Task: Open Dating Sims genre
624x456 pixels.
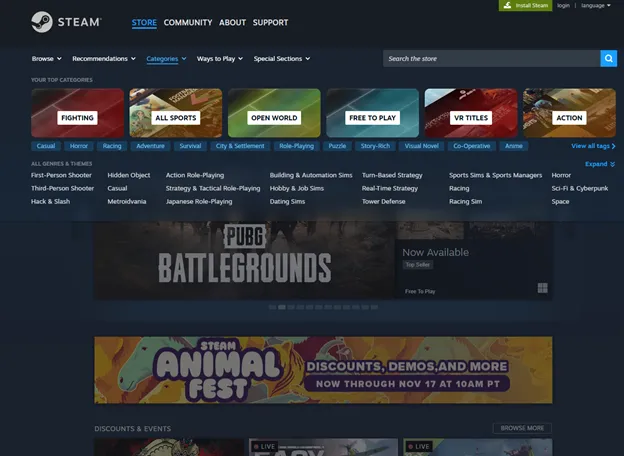Action: click(x=287, y=201)
